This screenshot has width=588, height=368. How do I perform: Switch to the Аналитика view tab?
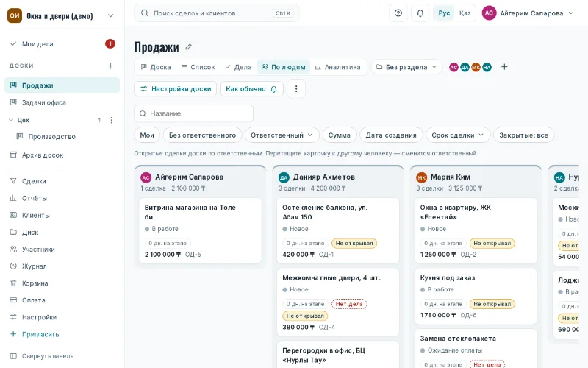click(337, 67)
